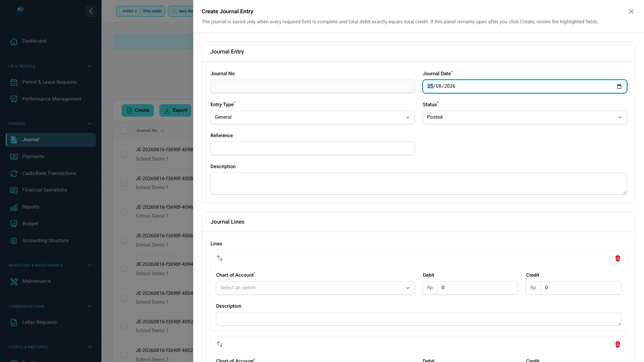The height and width of the screenshot is (362, 644).
Task: Collapse the Events & Meetings section
Action: 90,347
